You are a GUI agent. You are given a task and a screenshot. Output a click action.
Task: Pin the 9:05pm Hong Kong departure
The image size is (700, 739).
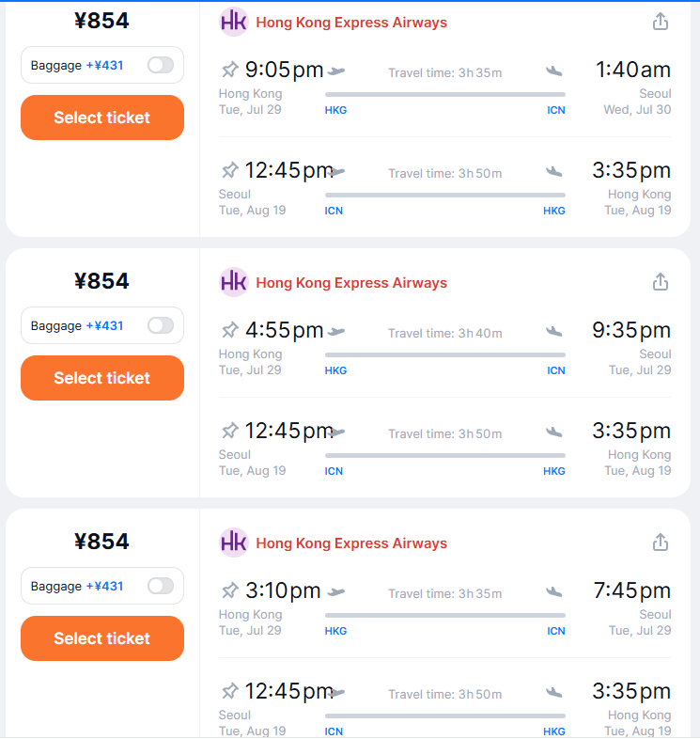(x=230, y=71)
